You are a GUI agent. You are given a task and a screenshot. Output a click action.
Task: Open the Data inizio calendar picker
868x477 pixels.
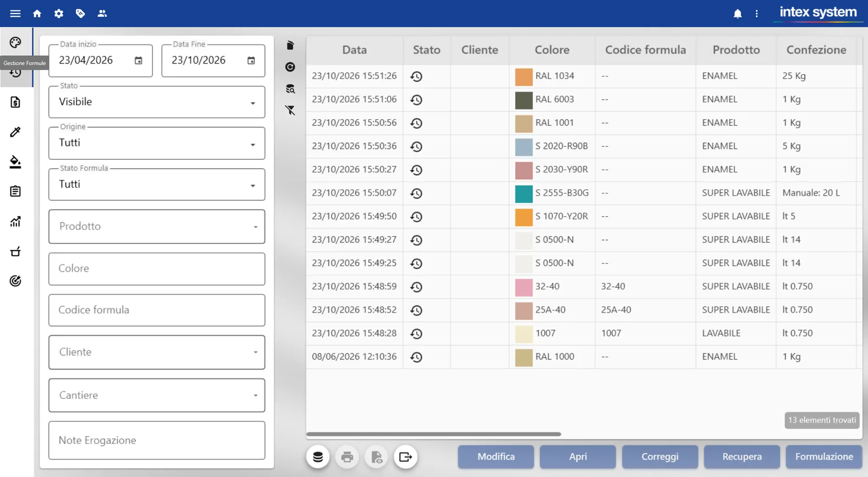(138, 61)
